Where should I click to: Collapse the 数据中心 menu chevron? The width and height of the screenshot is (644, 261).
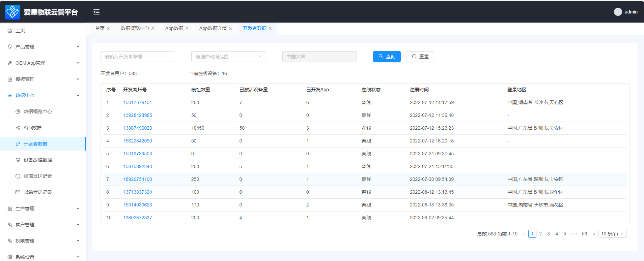tap(78, 95)
